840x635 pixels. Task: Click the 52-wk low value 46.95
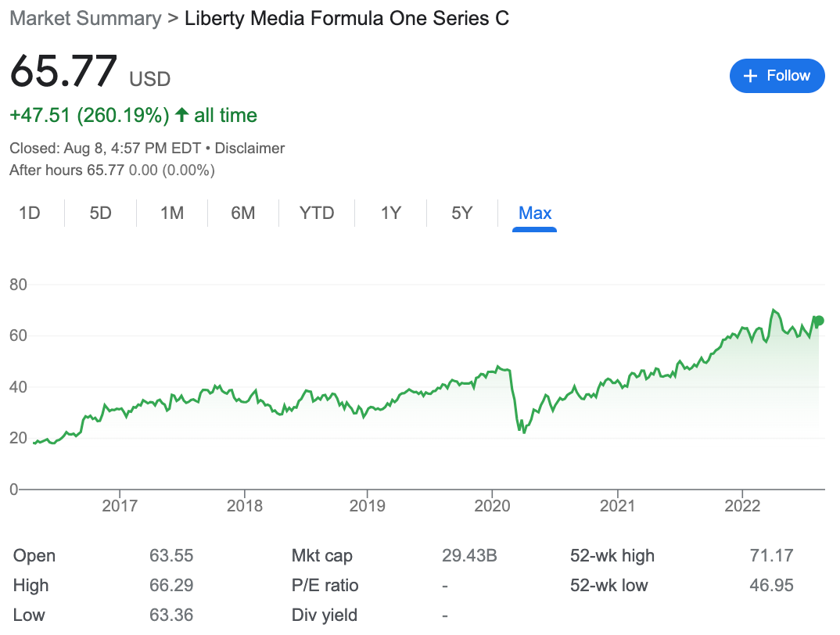coord(771,585)
